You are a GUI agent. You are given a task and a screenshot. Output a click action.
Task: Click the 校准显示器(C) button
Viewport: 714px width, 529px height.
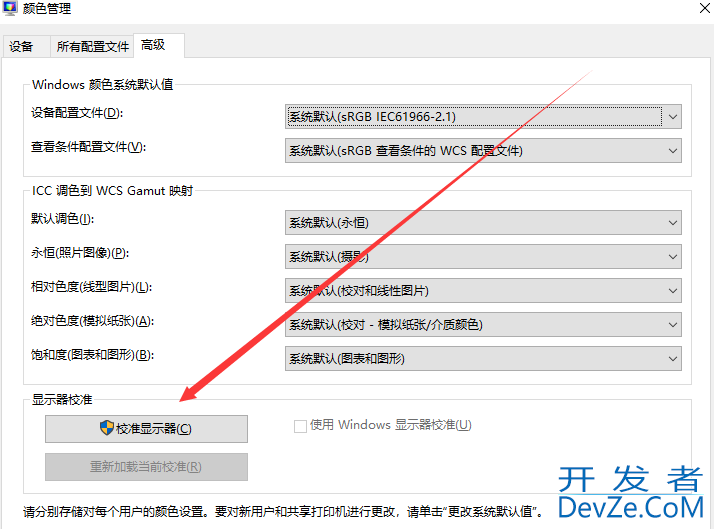click(x=146, y=428)
